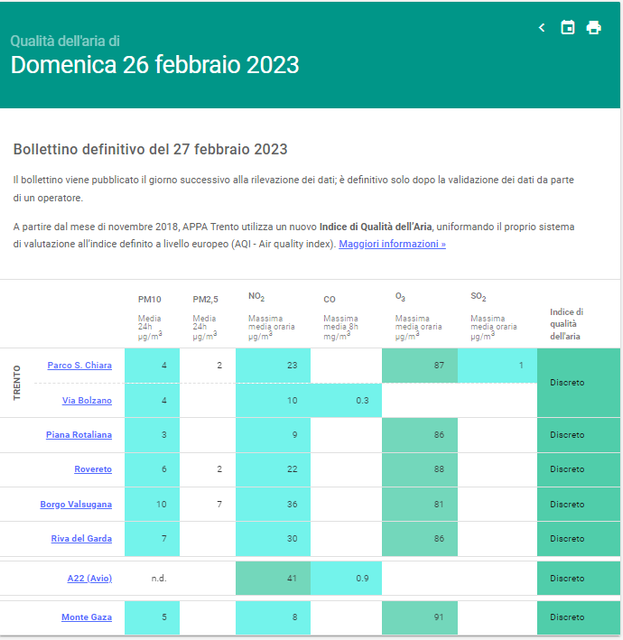This screenshot has height=640, width=623.
Task: Select Riva del Garda NO2 value 30
Action: coord(273,538)
